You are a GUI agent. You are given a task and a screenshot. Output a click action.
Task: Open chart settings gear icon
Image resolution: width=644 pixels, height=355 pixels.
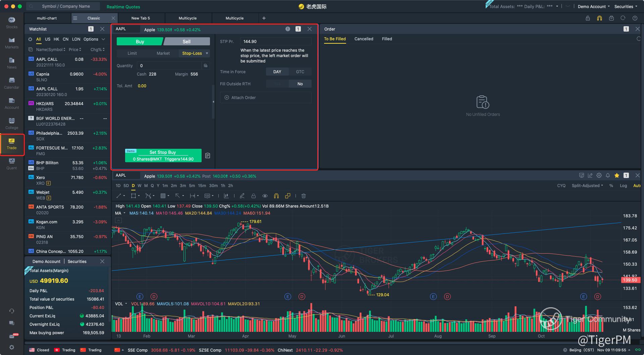click(x=599, y=175)
